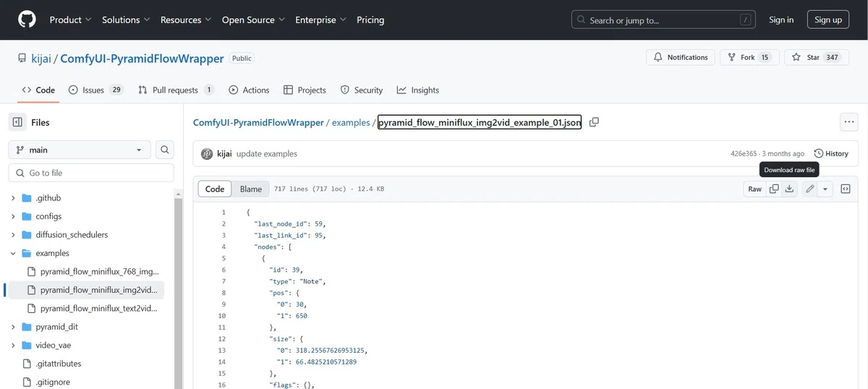Focus the Go to file input

coord(91,173)
